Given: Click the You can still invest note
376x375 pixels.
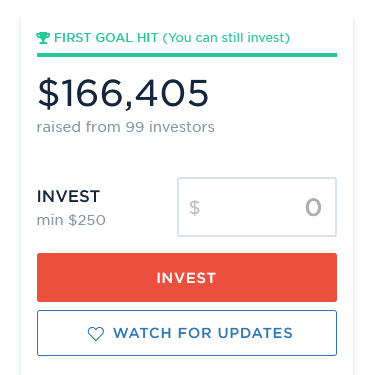Looking at the screenshot, I should 226,38.
